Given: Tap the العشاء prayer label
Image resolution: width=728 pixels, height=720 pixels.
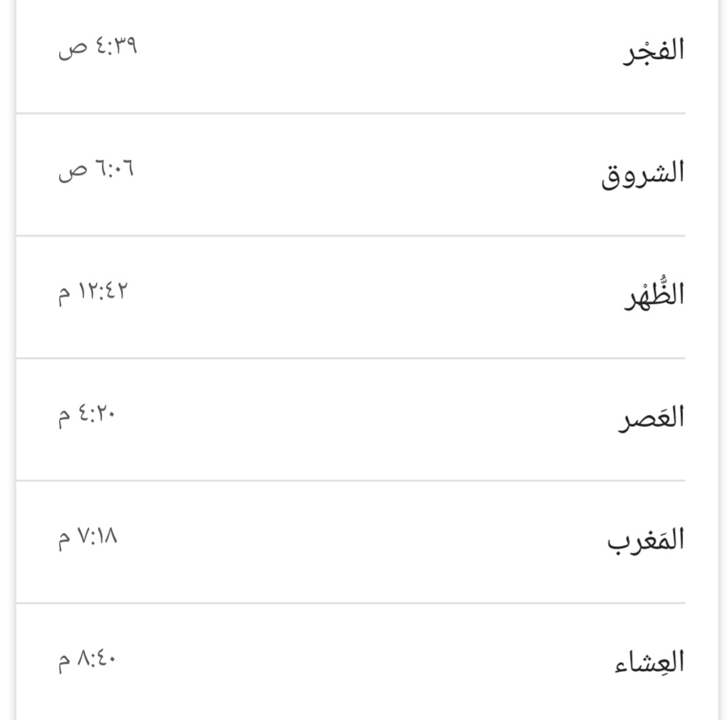Looking at the screenshot, I should click(x=650, y=659).
